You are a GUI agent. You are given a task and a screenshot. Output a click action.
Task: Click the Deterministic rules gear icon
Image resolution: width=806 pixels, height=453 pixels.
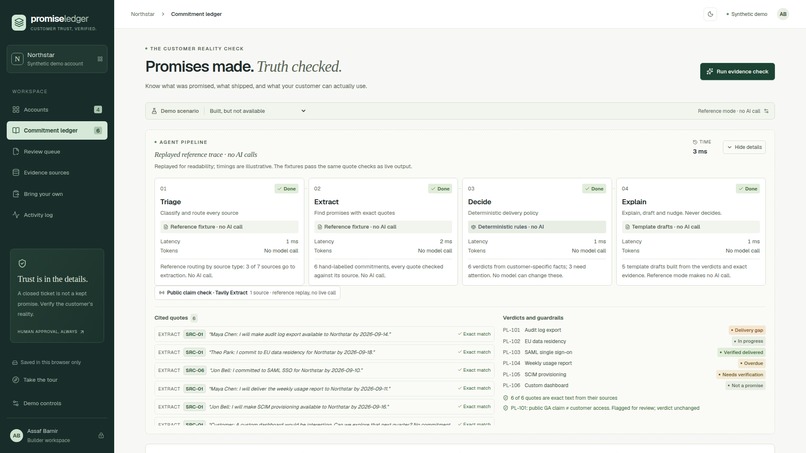(473, 227)
